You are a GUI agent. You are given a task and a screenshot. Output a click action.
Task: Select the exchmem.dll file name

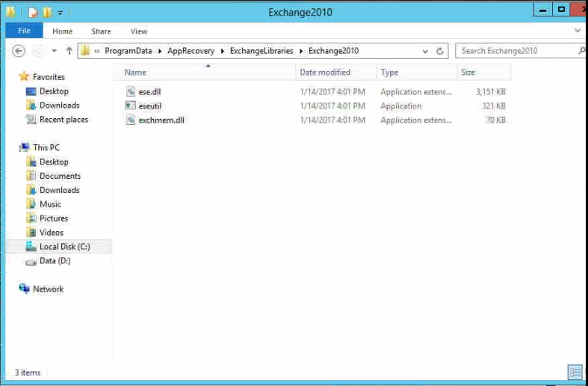[x=161, y=120]
